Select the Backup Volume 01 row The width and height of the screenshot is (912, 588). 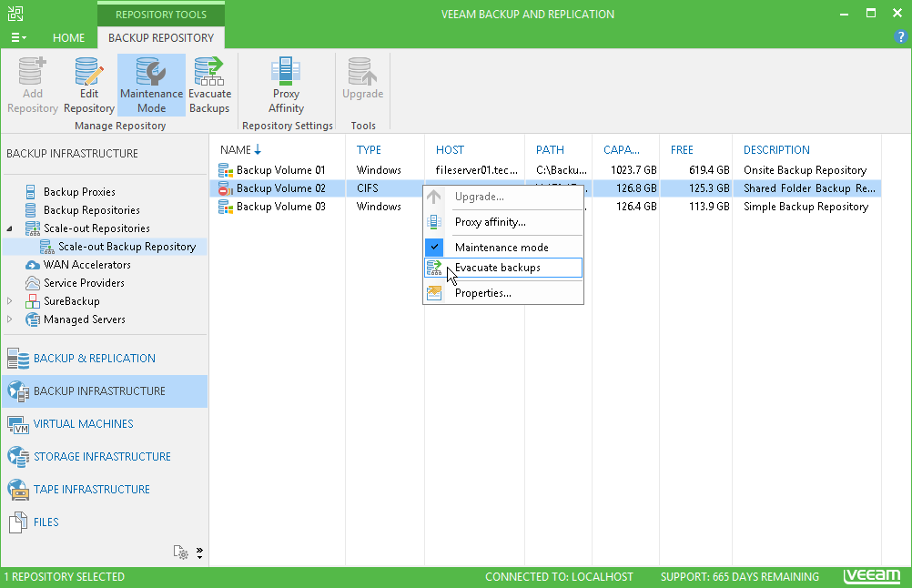[545, 170]
